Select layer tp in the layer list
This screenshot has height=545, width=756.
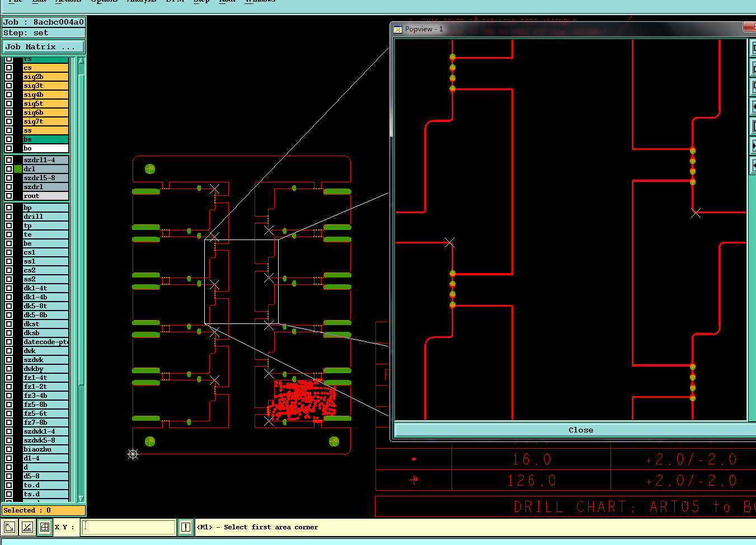[45, 225]
